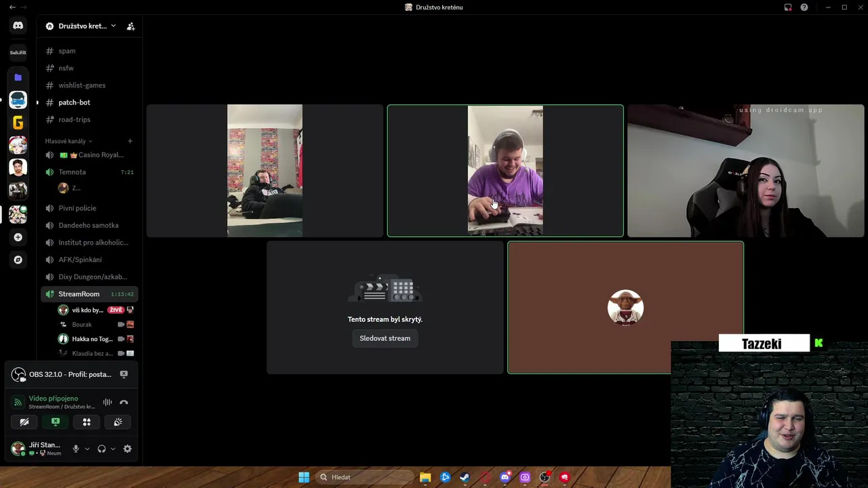Open headphones output options arrow

coord(113,449)
